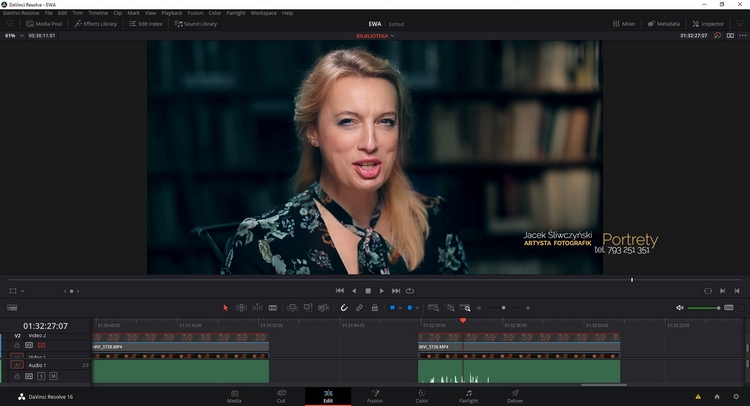The image size is (750, 406).
Task: Click the Full Extent Zoom icon
Action: pos(433,308)
